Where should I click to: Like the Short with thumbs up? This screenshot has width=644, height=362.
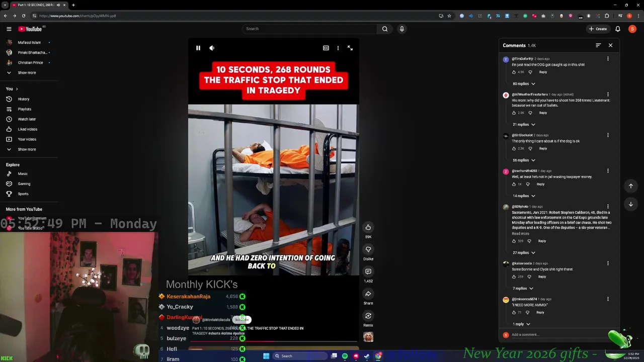click(x=368, y=227)
